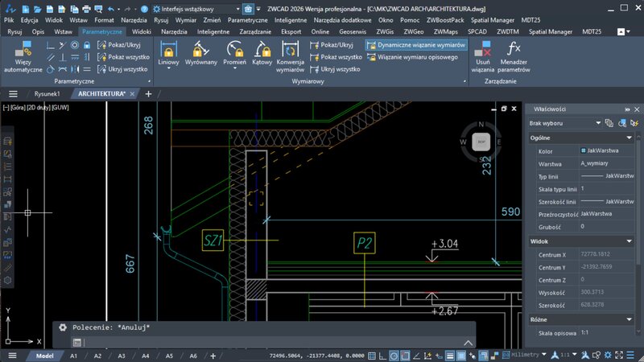Image resolution: width=644 pixels, height=362 pixels.
Task: Select the symmetric constraint icon
Action: pyautogui.click(x=75, y=69)
